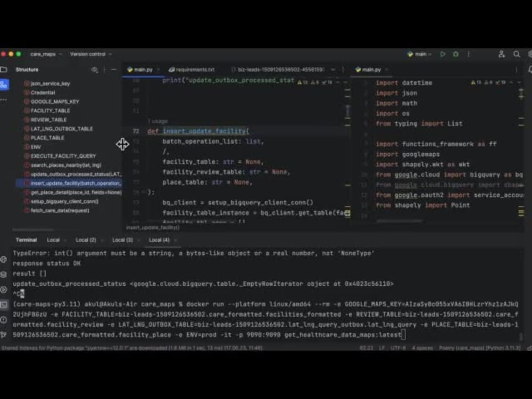Open Structure panel options kebab menu
532x399 pixels.
(x=104, y=70)
